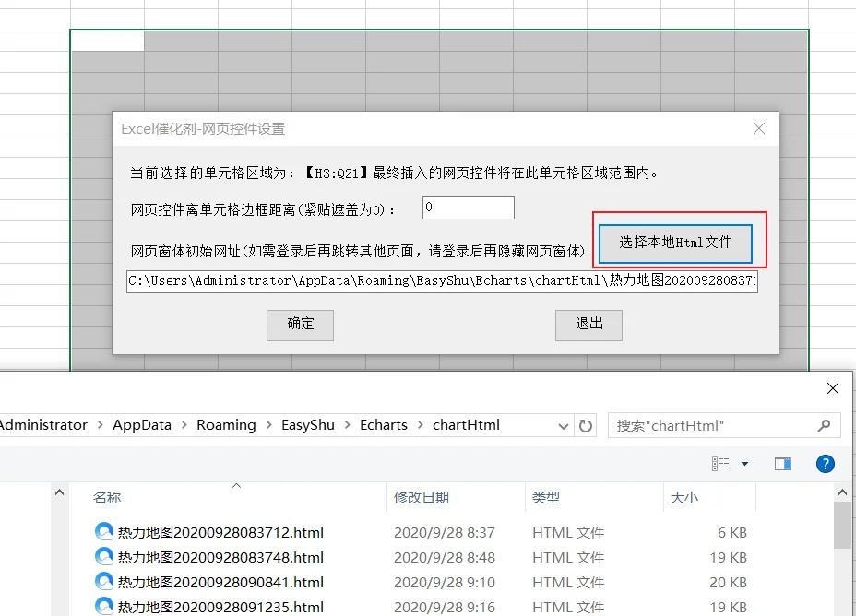Expand chevron after Roaming in breadcrumb

click(269, 426)
